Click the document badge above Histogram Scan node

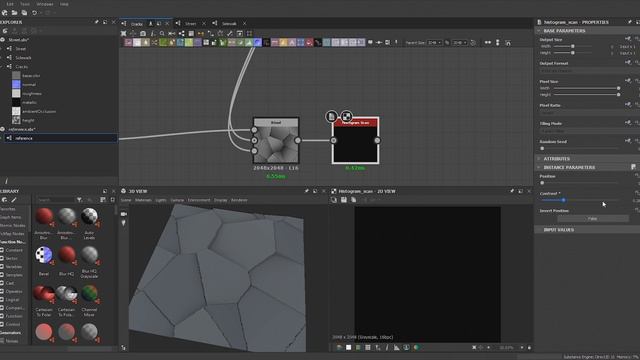coord(331,117)
